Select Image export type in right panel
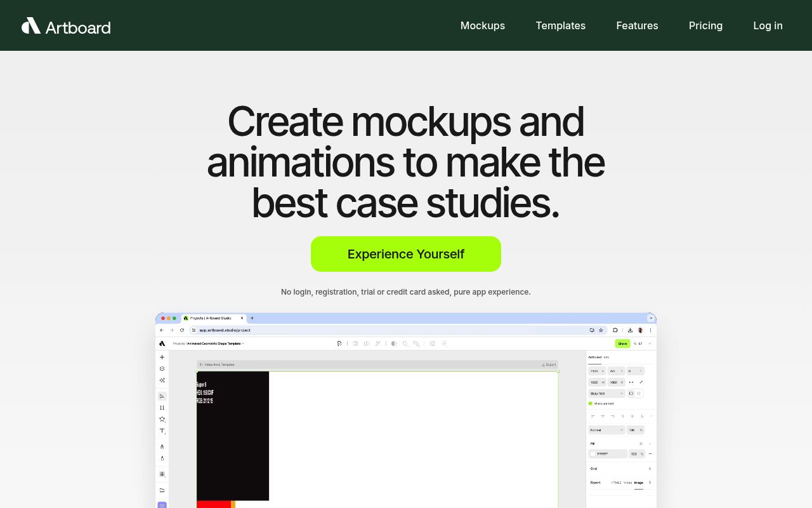The image size is (812, 508). coord(639,483)
